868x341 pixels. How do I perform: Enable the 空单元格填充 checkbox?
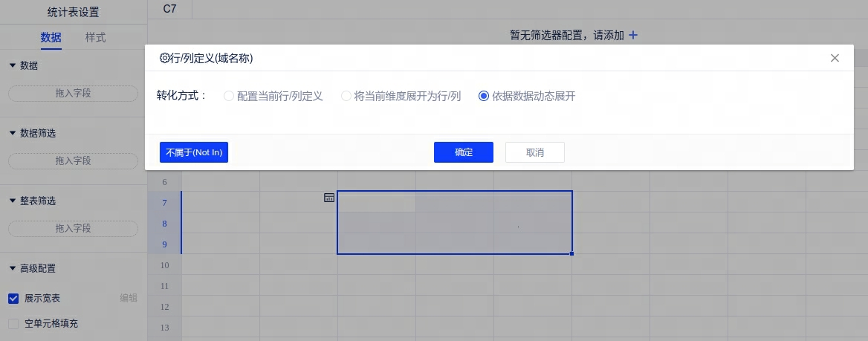pyautogui.click(x=13, y=324)
